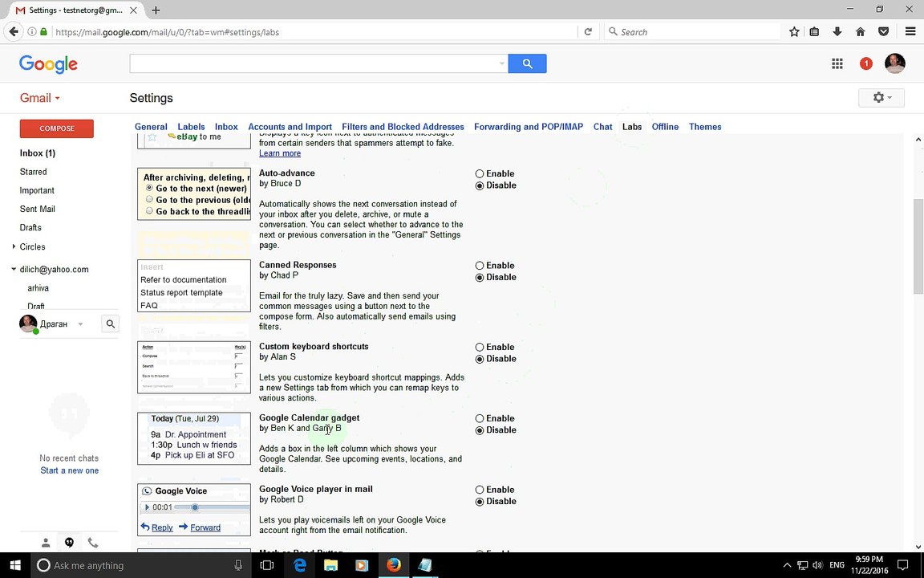Viewport: 924px width, 578px height.
Task: Open Filters and Blocked Addresses tab
Action: tap(403, 127)
